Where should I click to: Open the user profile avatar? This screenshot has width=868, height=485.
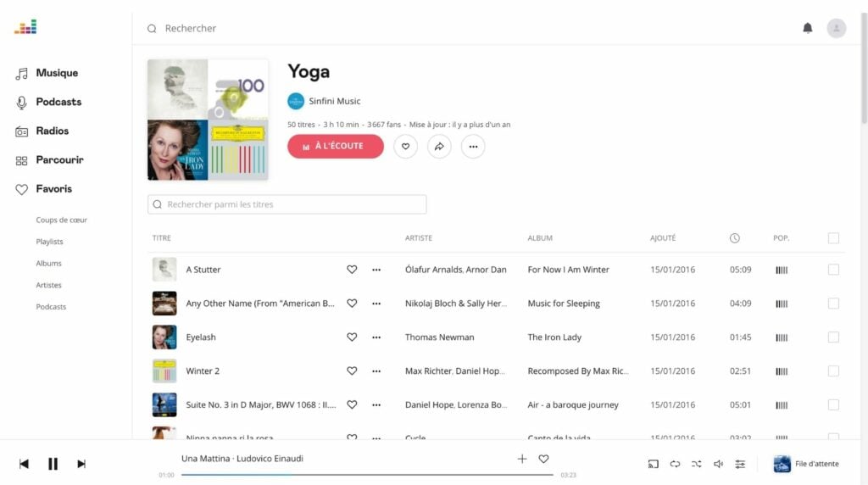[x=837, y=28]
